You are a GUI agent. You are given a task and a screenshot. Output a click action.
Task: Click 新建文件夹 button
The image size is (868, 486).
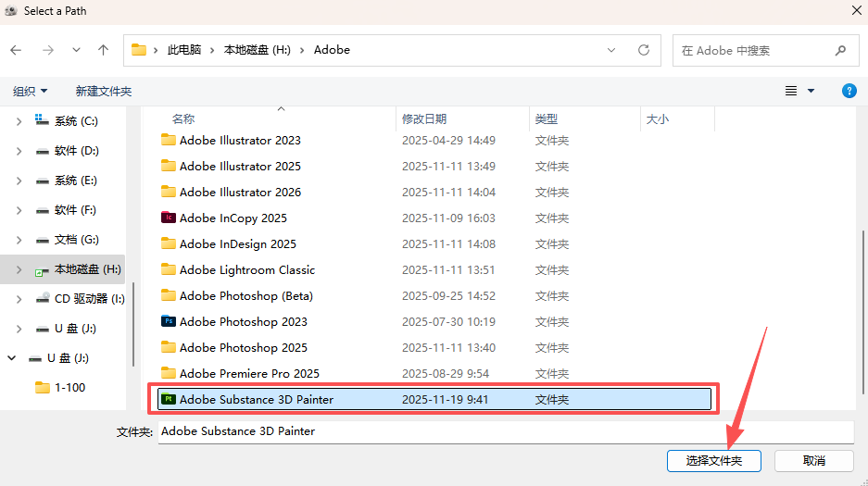(104, 92)
